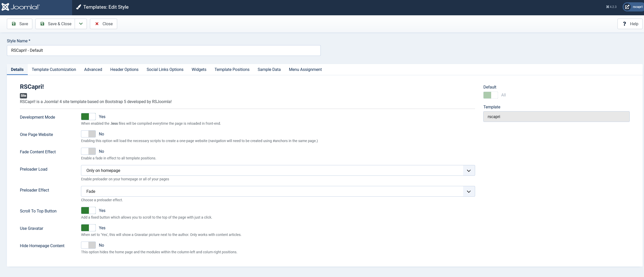
Task: Click the Hide Homepage Content label
Action: [x=42, y=246]
